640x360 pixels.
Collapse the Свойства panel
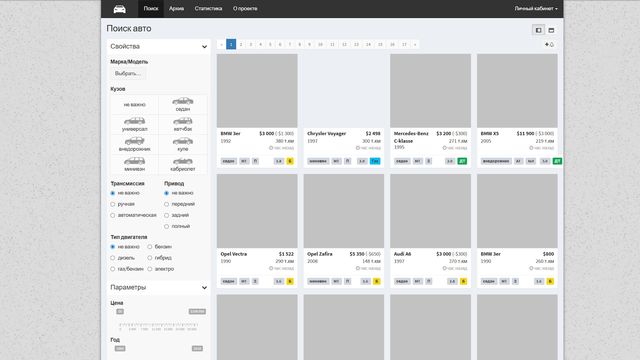coord(204,47)
